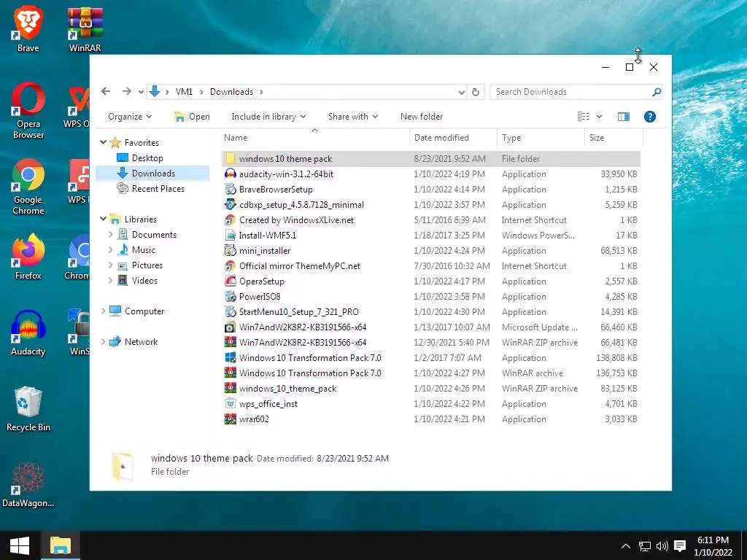The height and width of the screenshot is (560, 747).
Task: Open volume control in system tray
Action: (x=662, y=546)
